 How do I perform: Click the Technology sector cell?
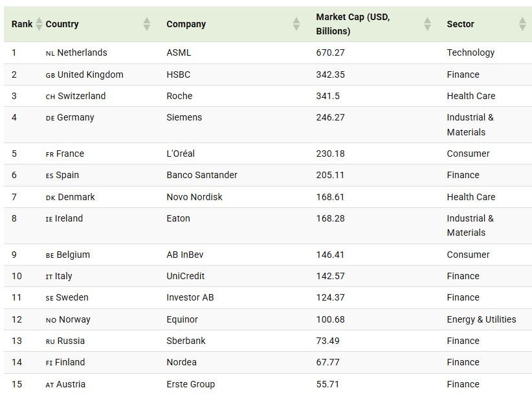[x=471, y=52]
